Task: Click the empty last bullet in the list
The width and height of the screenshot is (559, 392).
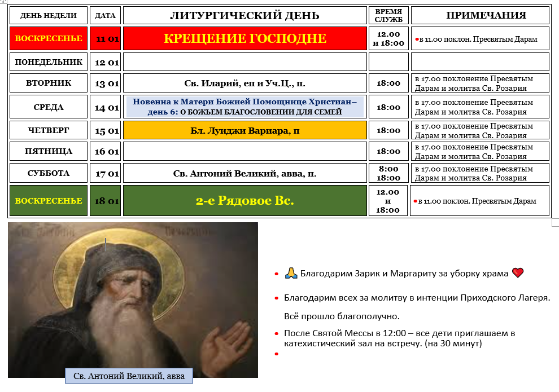Action: click(x=277, y=354)
